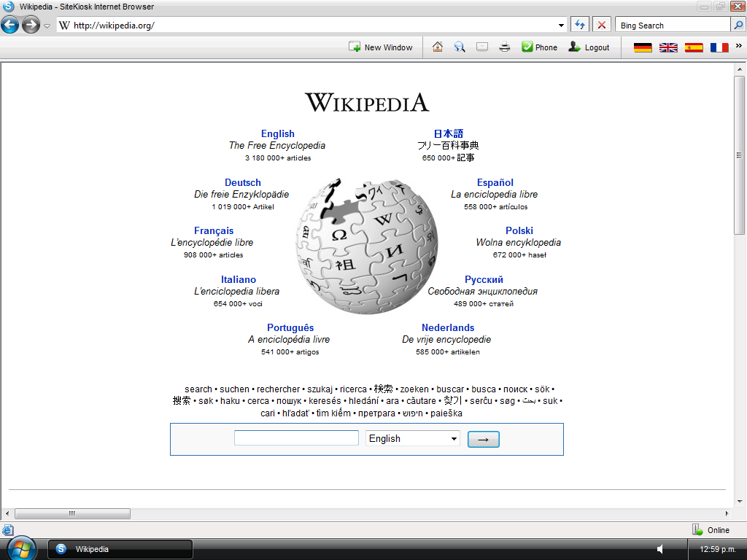This screenshot has width=747, height=560.
Task: Click the horizontal scrollbar thumb
Action: [x=72, y=513]
